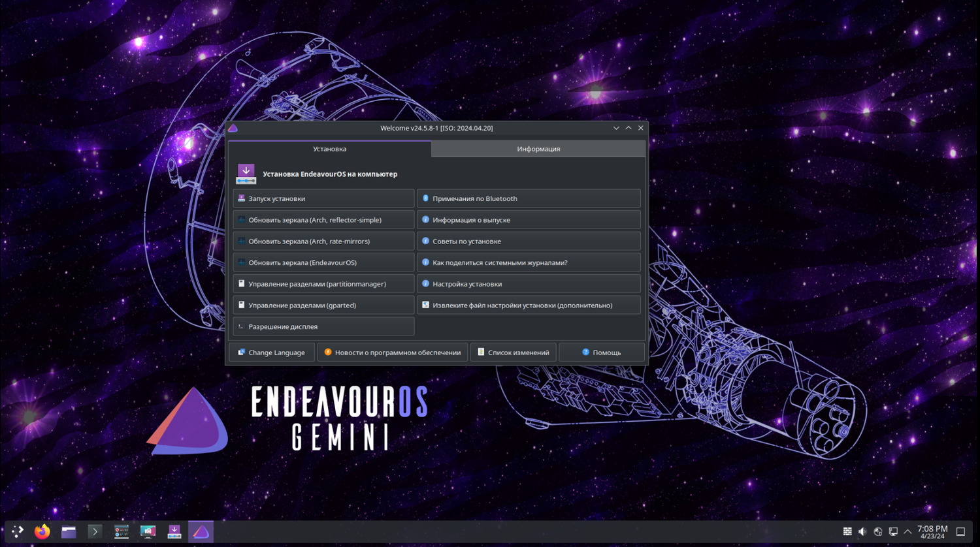The height and width of the screenshot is (547, 980).
Task: Open the screenshot tool in the taskbar
Action: click(148, 531)
